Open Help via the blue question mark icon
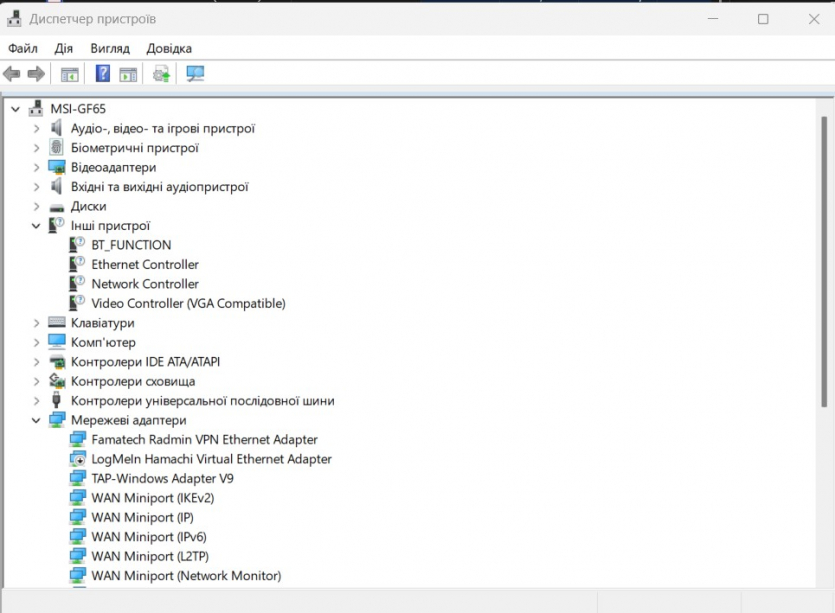Viewport: 835px width, 613px height. [x=103, y=74]
